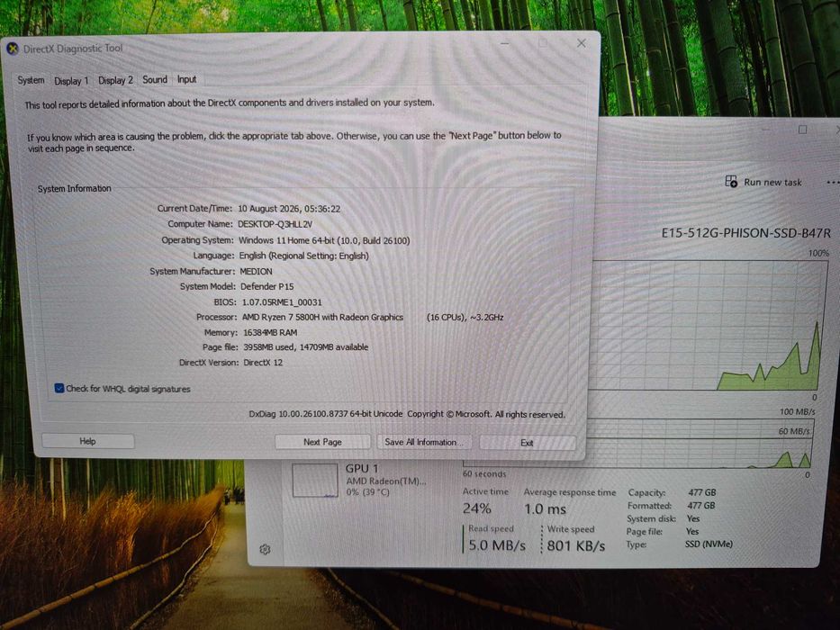
Task: Minimize the DirectX Diagnostic Tool window
Action: click(505, 43)
